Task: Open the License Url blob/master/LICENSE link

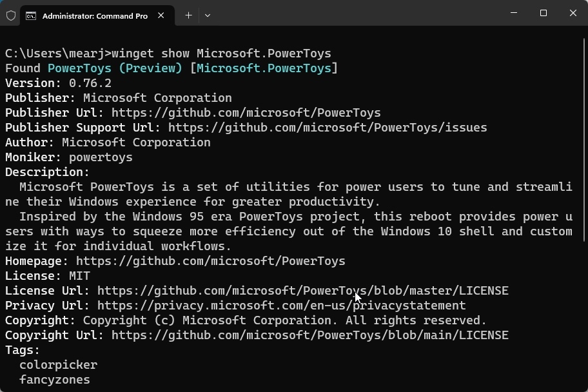Action: (x=302, y=290)
